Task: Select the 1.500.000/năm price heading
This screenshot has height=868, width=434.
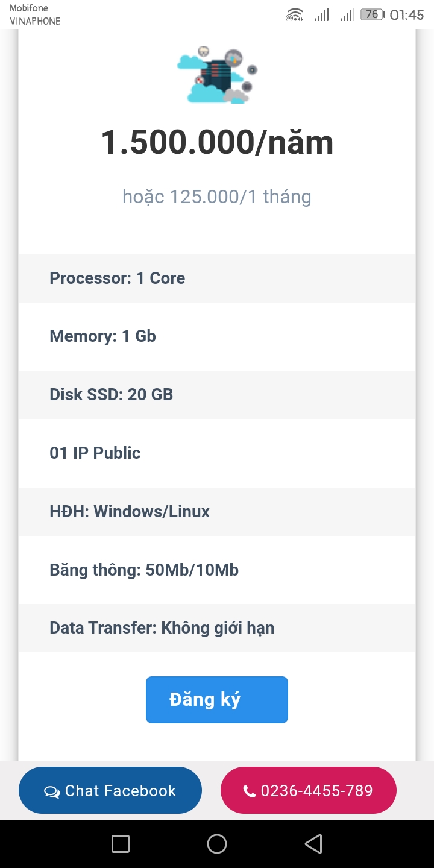Action: pos(217,143)
